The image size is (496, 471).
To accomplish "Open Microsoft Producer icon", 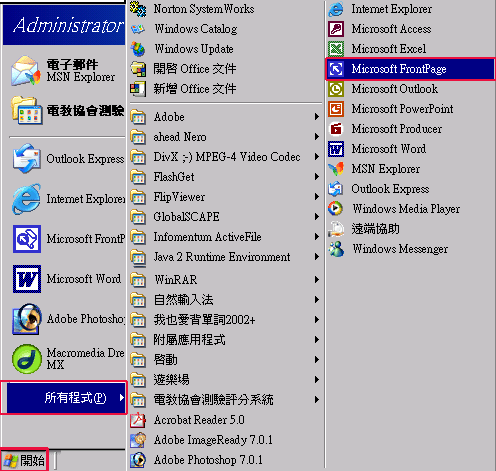I will tap(336, 129).
